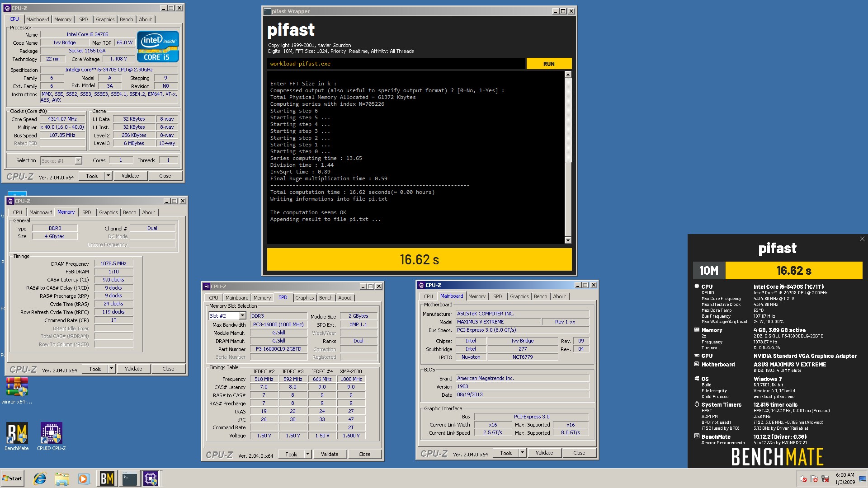This screenshot has height=488, width=868.
Task: Expand Tools dropdown arrow in CPU-Z SPD window
Action: coord(307,454)
